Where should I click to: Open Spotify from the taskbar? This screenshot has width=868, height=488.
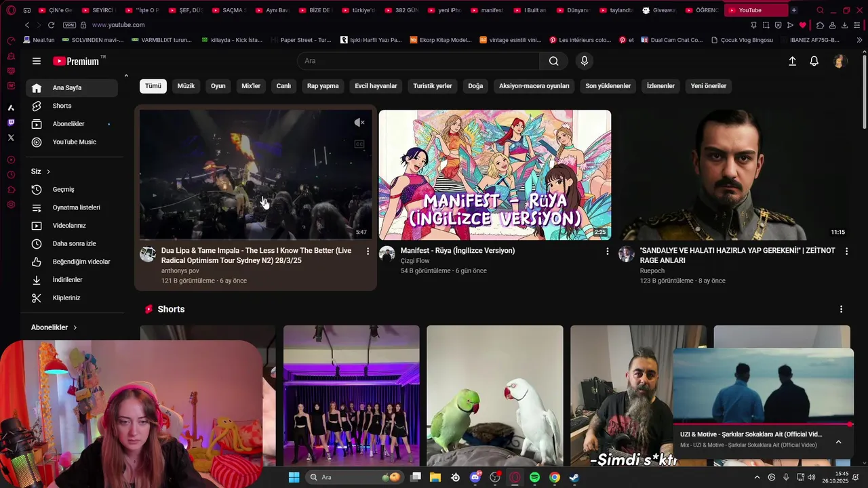pos(534,477)
